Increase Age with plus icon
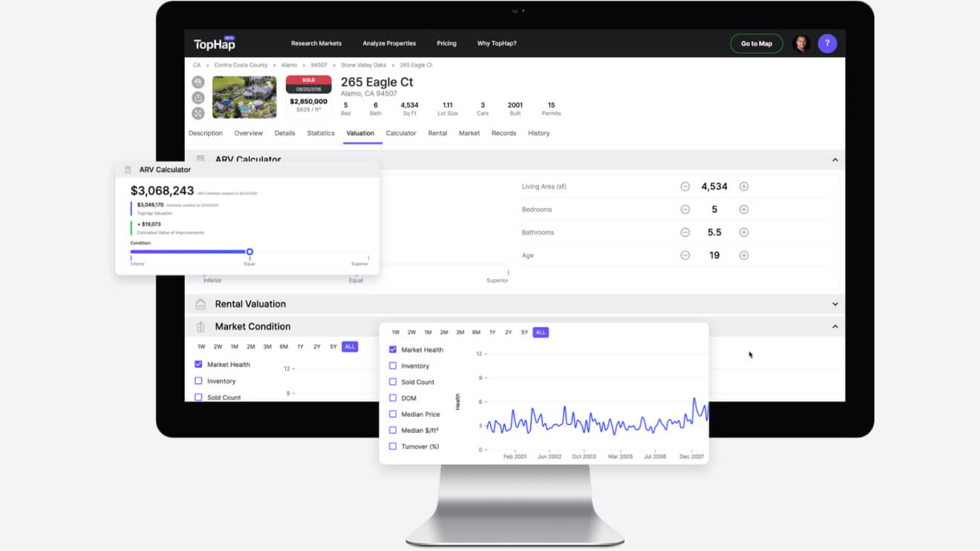 (x=744, y=255)
